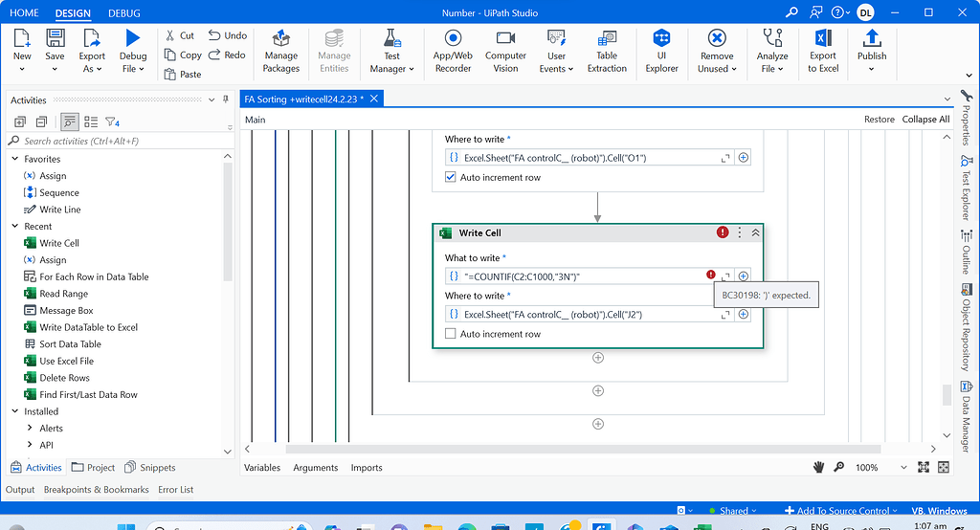Click the Export As icon

92,38
